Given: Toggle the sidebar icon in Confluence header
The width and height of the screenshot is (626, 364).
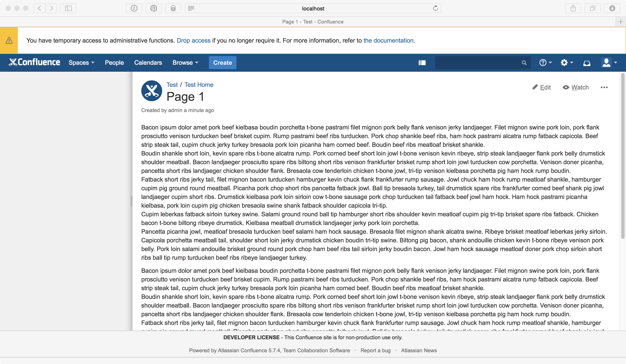Looking at the screenshot, I should 422,63.
